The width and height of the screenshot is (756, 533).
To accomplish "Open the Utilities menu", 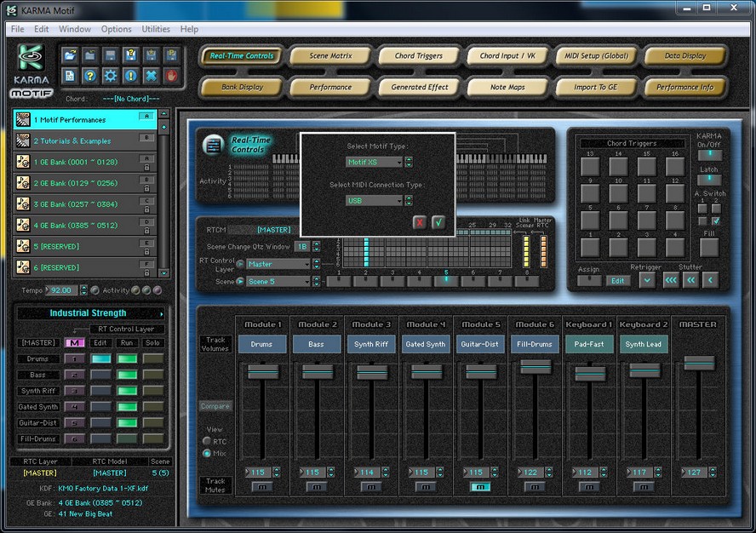I will (x=156, y=29).
